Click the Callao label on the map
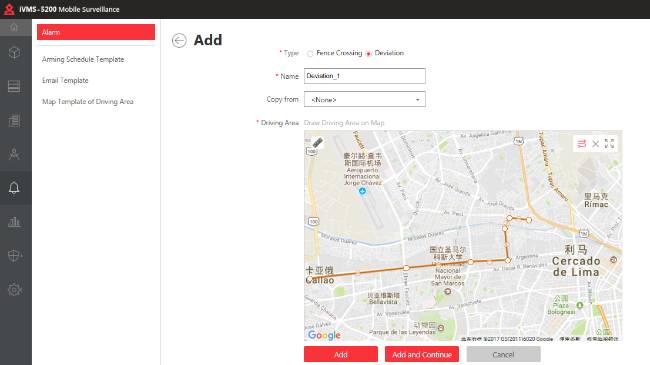 tap(320, 280)
